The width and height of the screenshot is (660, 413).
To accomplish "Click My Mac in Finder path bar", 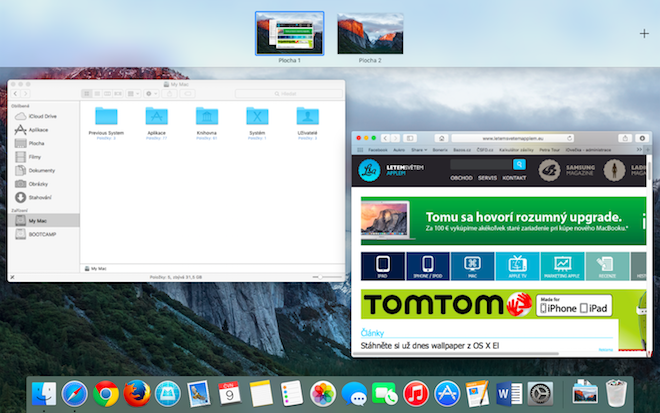I will tap(96, 269).
